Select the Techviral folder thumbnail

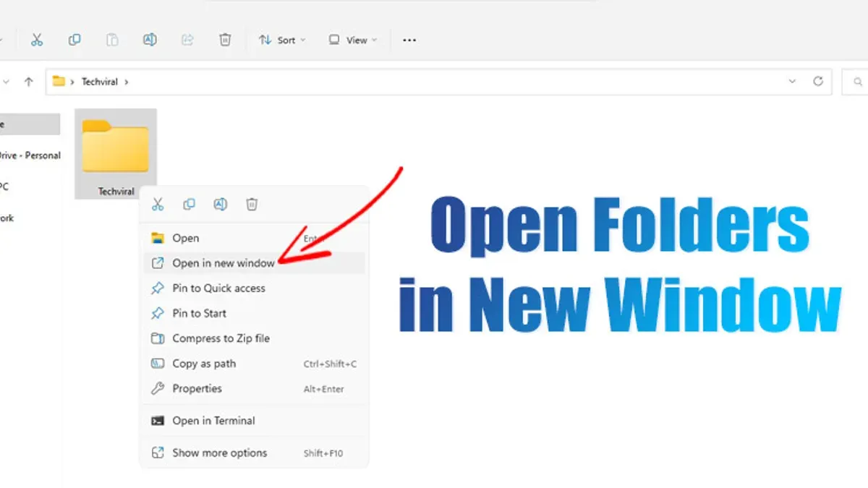pos(116,153)
